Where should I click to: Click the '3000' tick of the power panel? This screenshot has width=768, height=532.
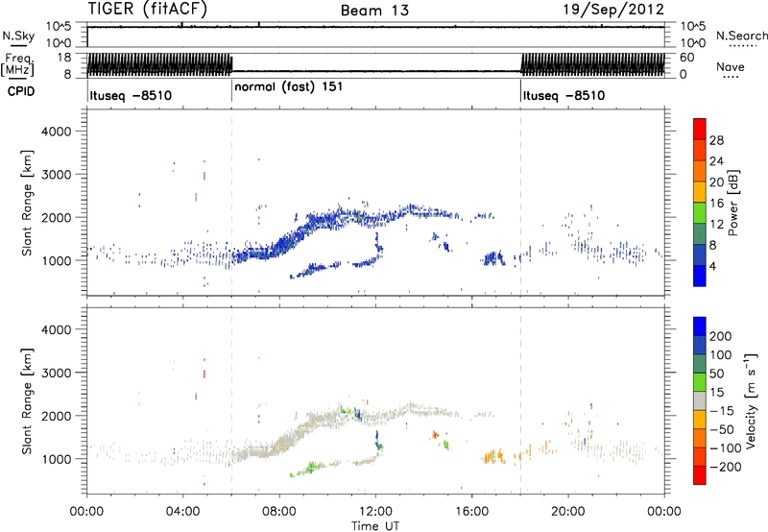56,175
